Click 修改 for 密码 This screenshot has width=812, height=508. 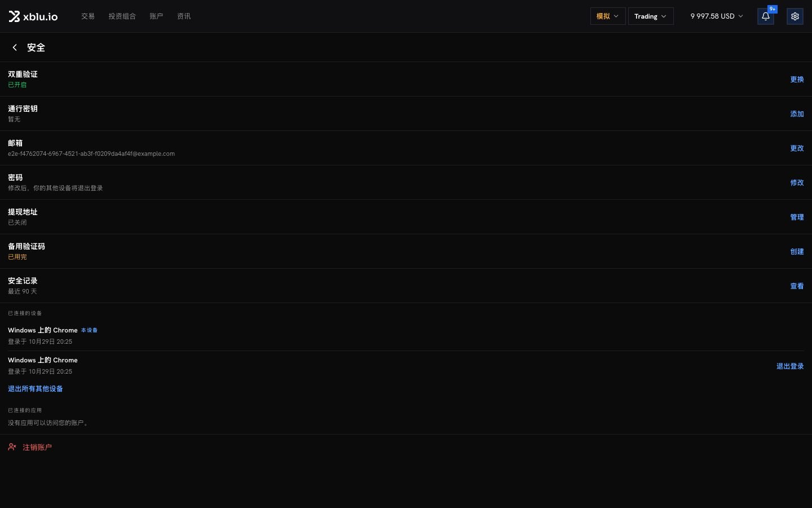tap(797, 183)
